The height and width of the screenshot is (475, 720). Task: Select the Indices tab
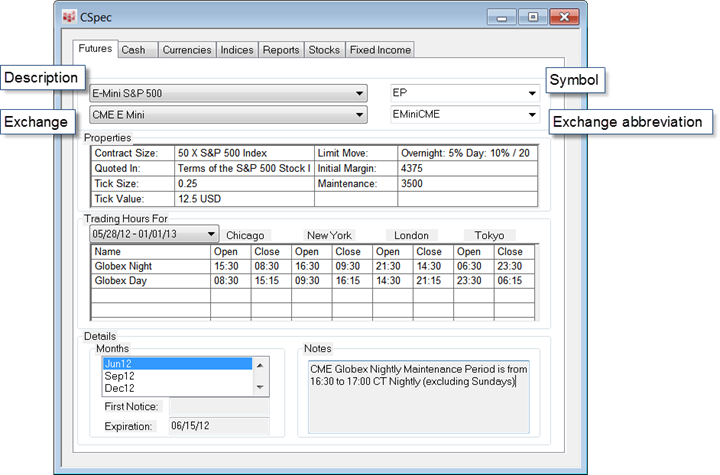(x=237, y=50)
